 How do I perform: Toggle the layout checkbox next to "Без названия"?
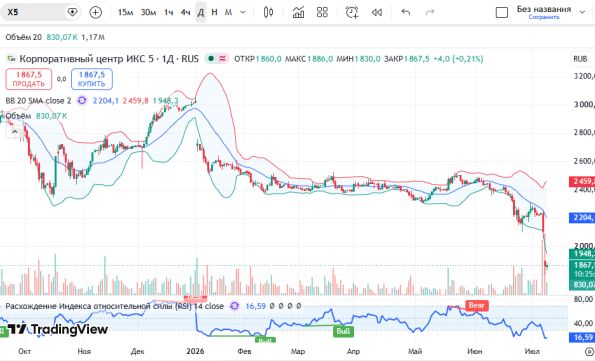502,13
